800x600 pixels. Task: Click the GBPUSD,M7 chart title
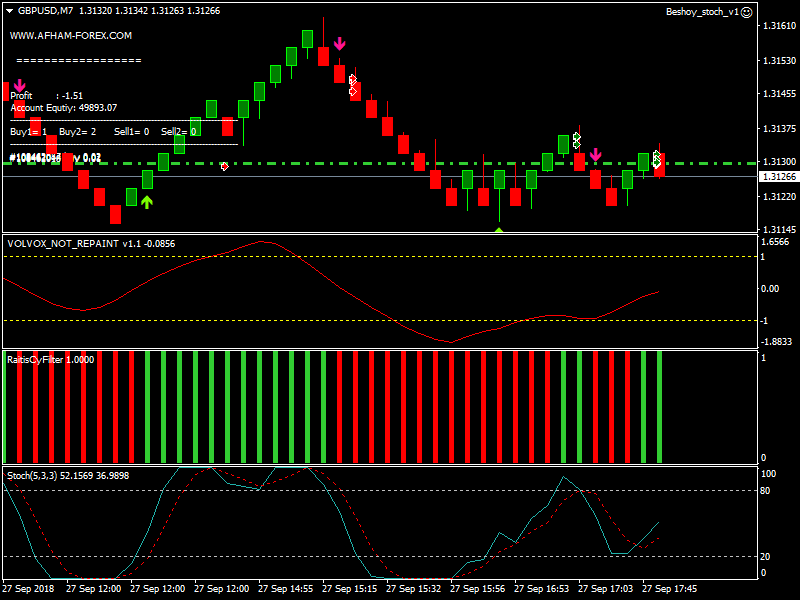pos(45,11)
